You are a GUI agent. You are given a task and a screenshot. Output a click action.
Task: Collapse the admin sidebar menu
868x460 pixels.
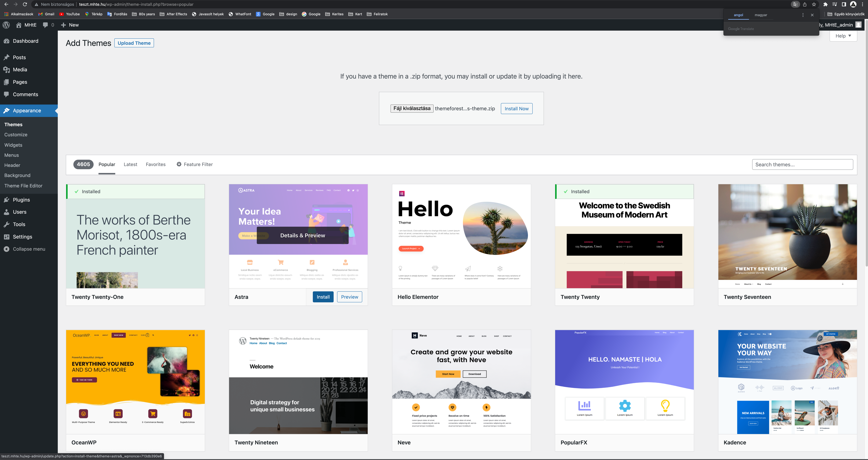(x=29, y=249)
